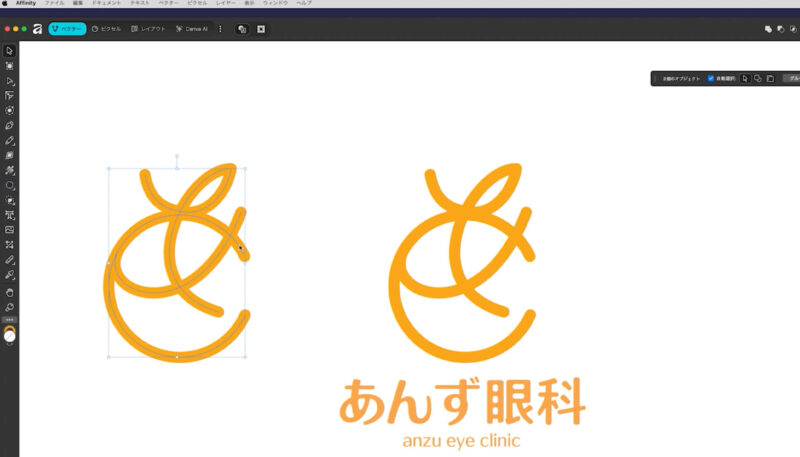This screenshot has height=457, width=800.
Task: Open the 表示 menu
Action: coord(249,3)
